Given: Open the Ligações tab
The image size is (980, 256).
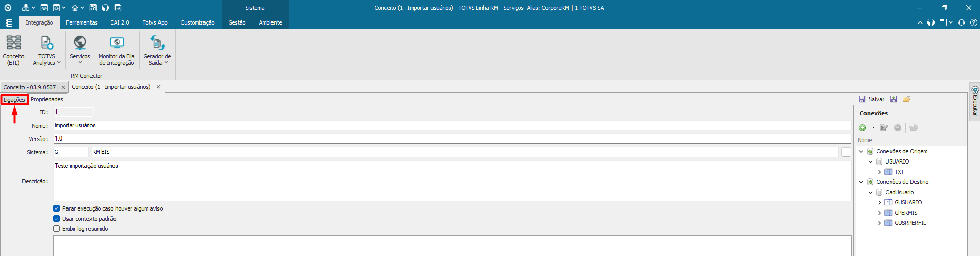Looking at the screenshot, I should click(14, 100).
